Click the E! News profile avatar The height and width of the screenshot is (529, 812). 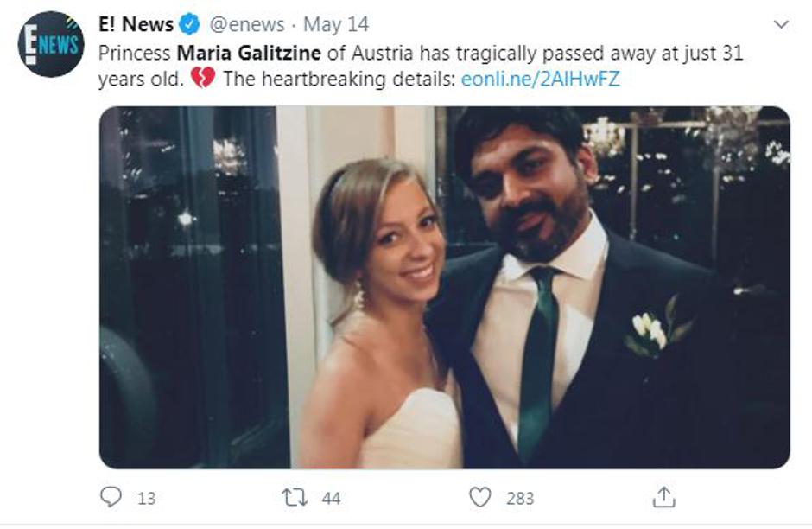click(x=51, y=44)
